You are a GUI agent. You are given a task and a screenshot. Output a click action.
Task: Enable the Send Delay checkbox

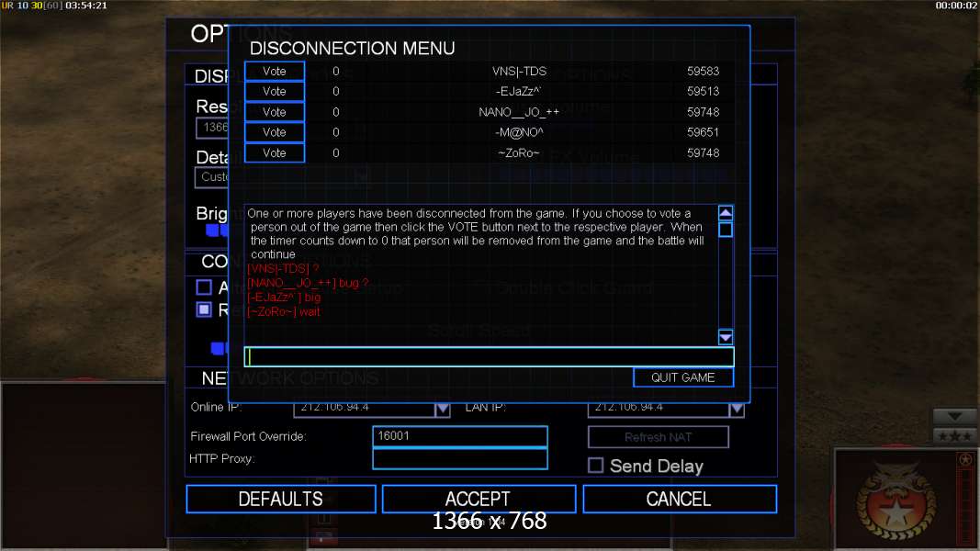pos(596,466)
